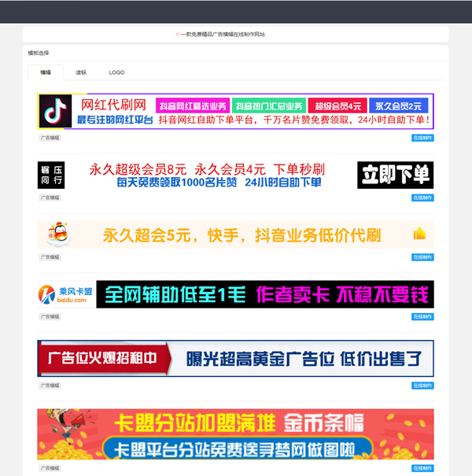
Task: Select the 横幅 tab
Action: (x=46, y=72)
